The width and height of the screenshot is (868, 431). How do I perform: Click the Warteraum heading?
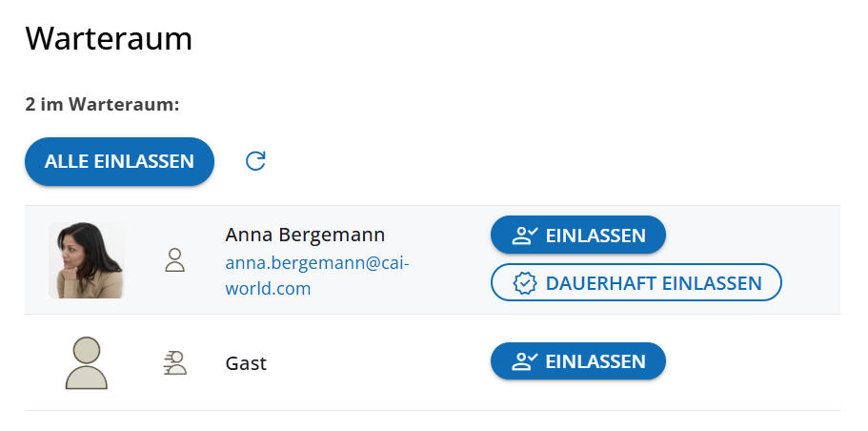[x=109, y=39]
